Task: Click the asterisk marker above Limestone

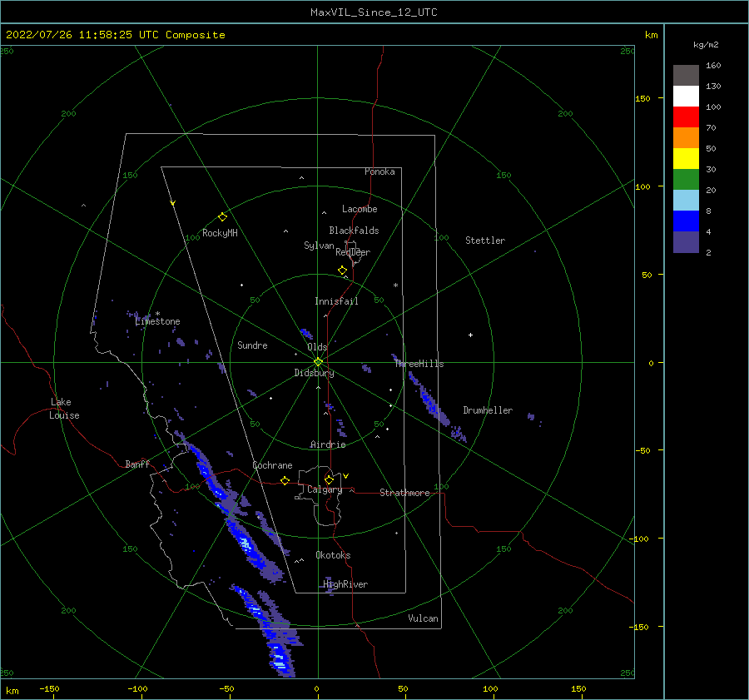Action: tap(157, 314)
